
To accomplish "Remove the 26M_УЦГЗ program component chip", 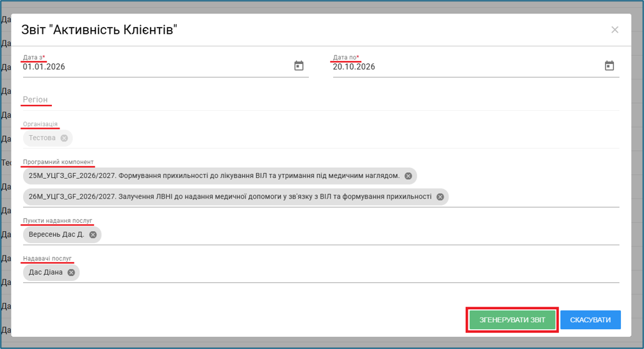I will click(440, 197).
